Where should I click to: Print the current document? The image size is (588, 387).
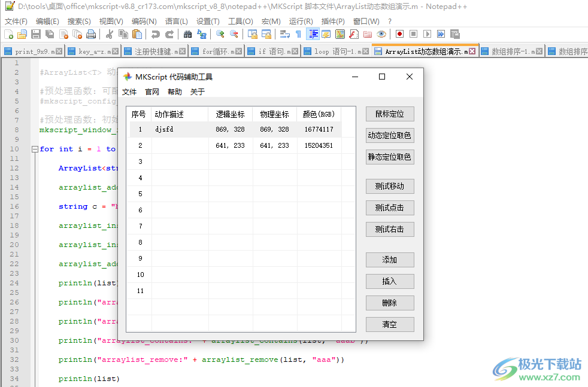pos(92,35)
